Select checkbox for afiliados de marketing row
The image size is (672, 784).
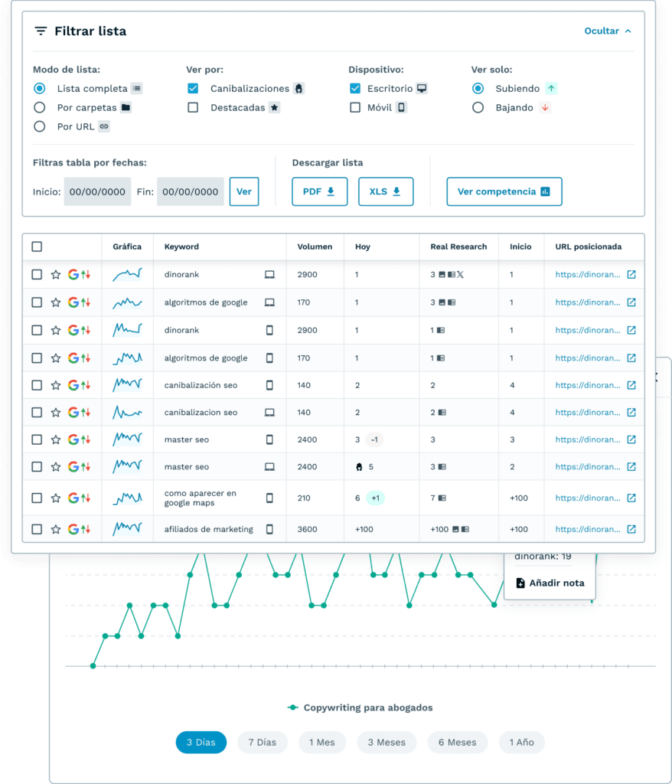[x=37, y=529]
